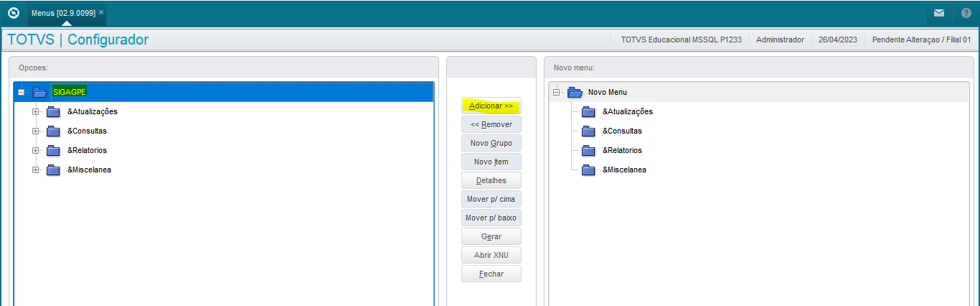980x306 pixels.
Task: Select &Consultas label in Novo menu tree
Action: pyautogui.click(x=622, y=131)
